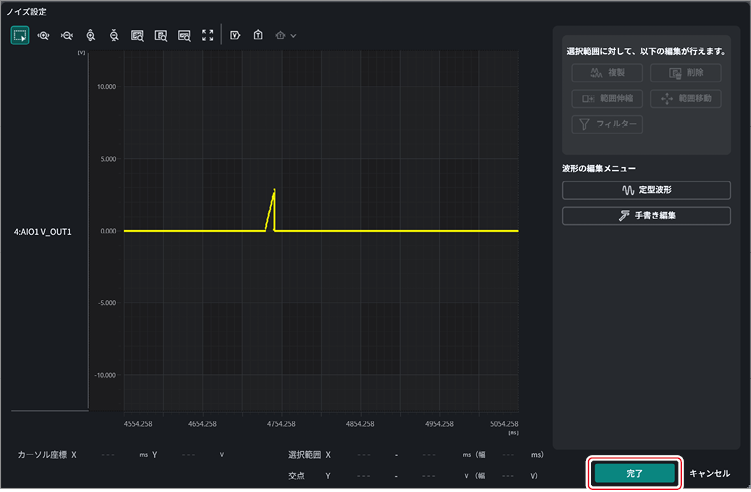Toggle the V cursor marker icon

(235, 35)
